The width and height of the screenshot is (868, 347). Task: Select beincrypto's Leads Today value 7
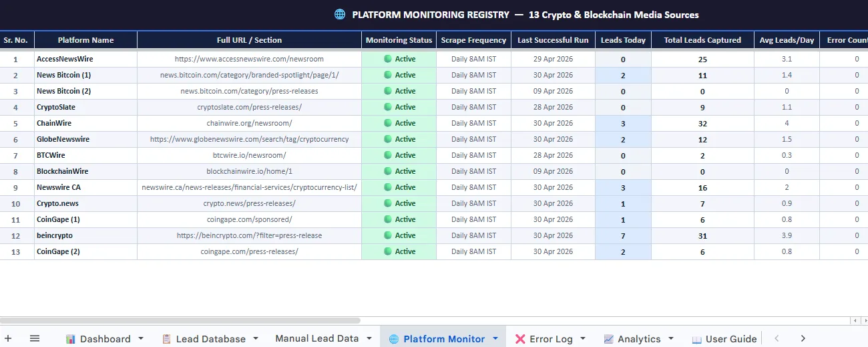coord(623,235)
